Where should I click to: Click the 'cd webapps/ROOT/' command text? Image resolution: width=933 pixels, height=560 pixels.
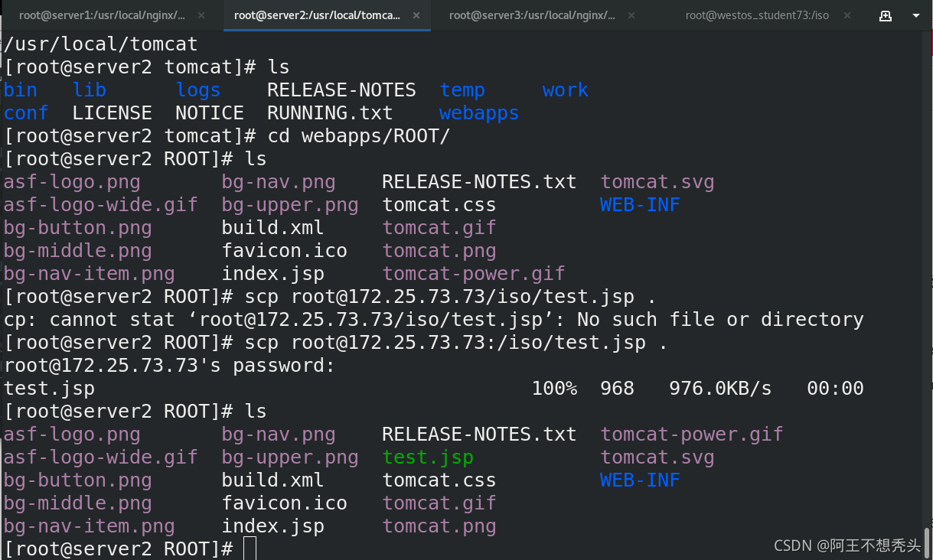click(x=359, y=136)
